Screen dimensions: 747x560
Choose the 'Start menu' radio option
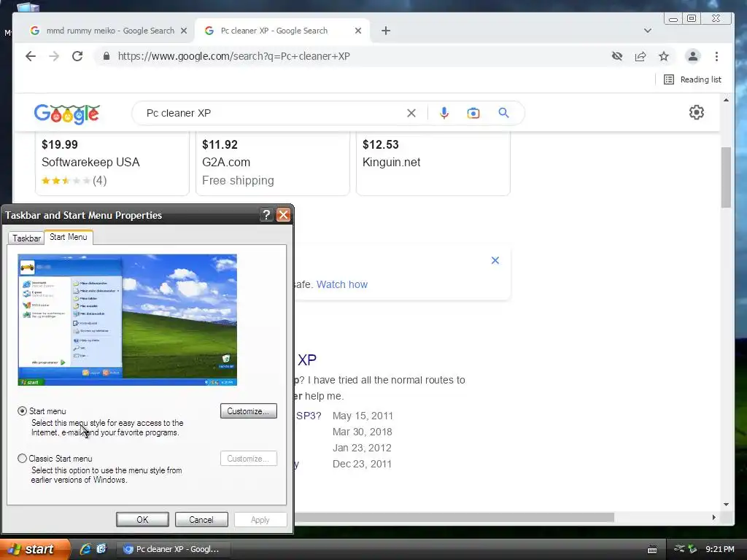(22, 411)
